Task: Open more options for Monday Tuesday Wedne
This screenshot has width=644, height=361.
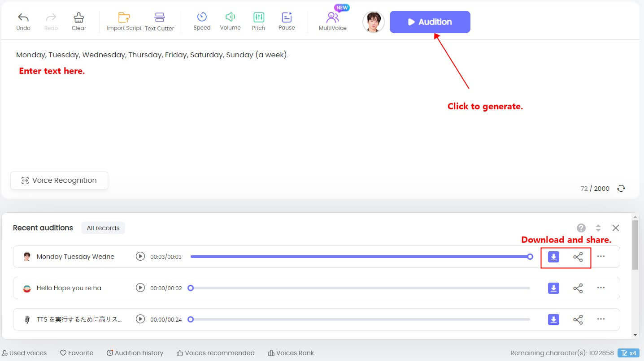Action: 601,257
